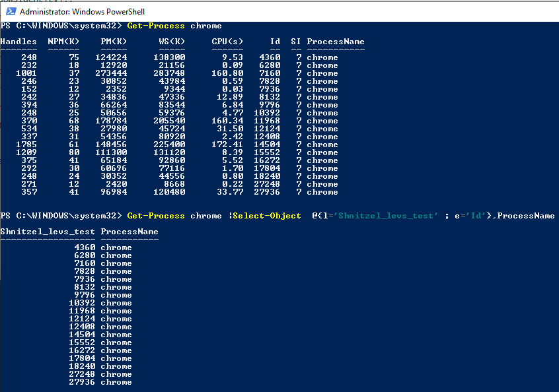Viewport: 559px width, 392px height.
Task: Click 4360 in the second table
Action: [85, 247]
